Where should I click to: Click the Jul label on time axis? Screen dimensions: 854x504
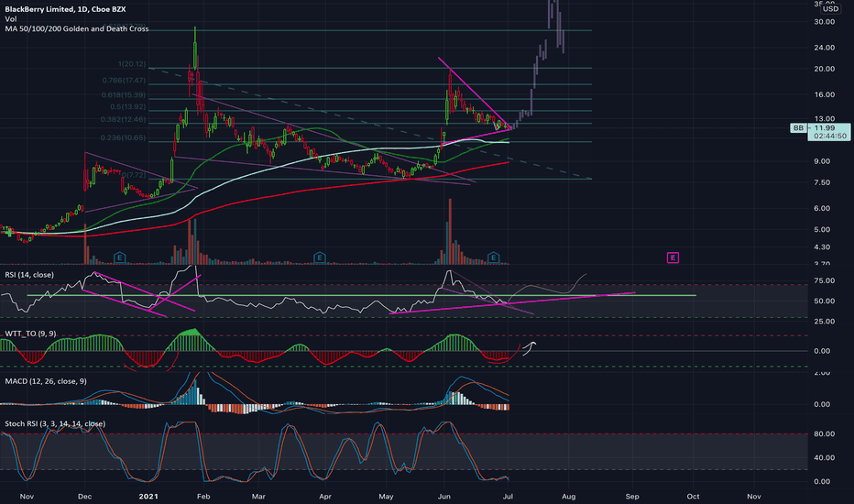508,497
